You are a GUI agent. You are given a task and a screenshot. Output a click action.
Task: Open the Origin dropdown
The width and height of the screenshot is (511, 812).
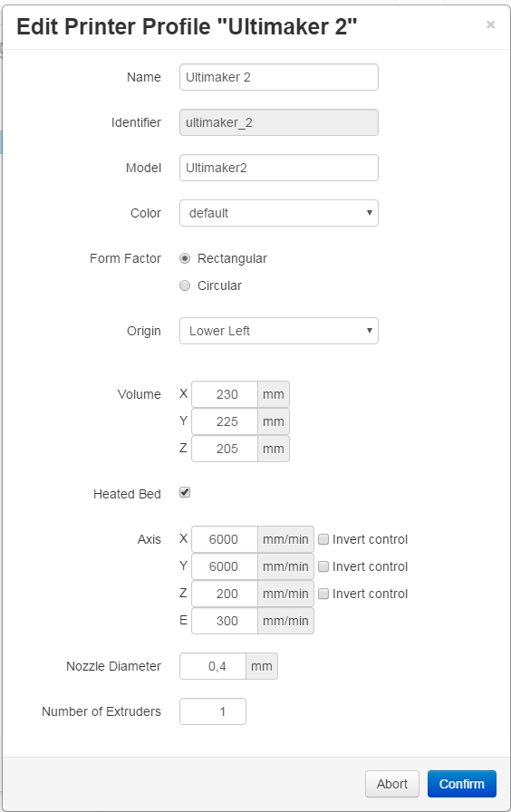click(279, 331)
